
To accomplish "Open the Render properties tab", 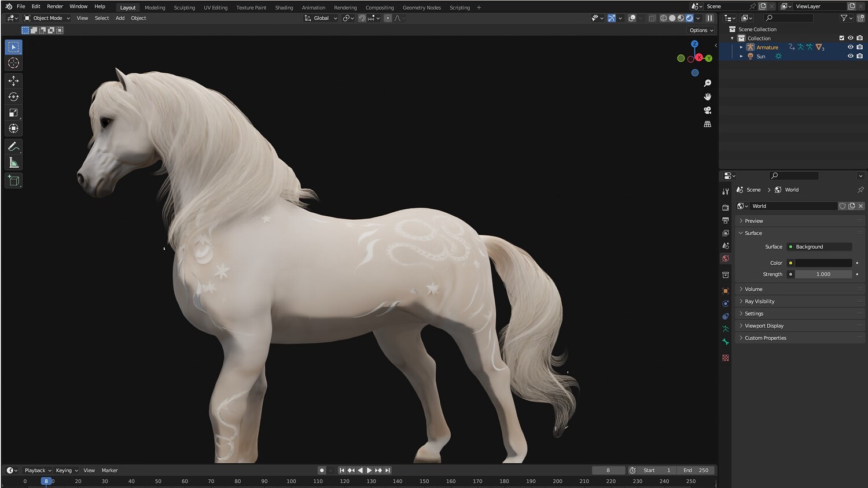I will pos(726,208).
